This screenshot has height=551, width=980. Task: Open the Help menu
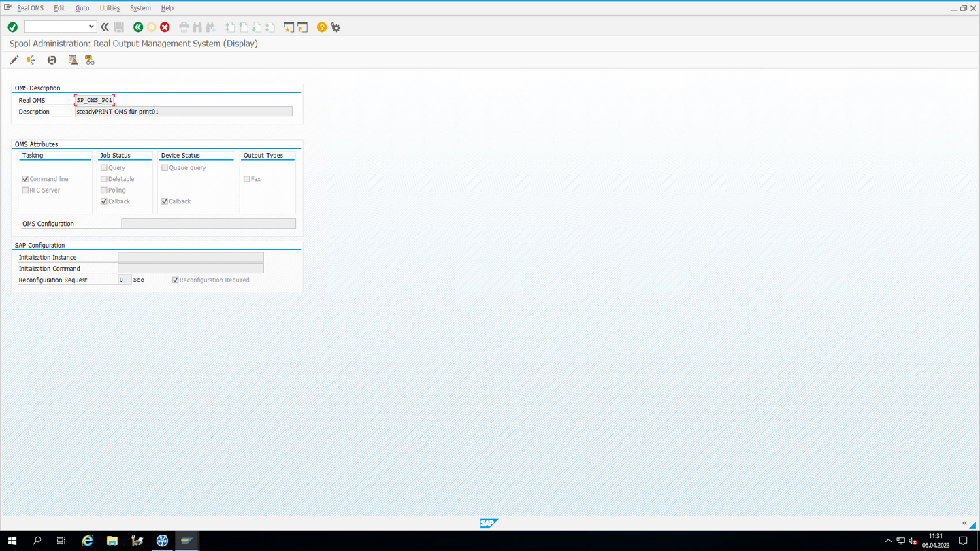click(x=167, y=8)
